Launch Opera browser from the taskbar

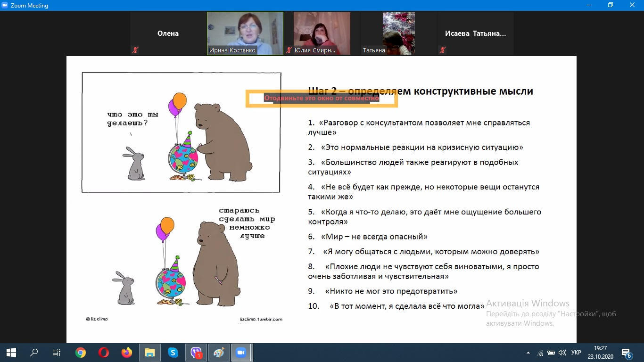[104, 353]
